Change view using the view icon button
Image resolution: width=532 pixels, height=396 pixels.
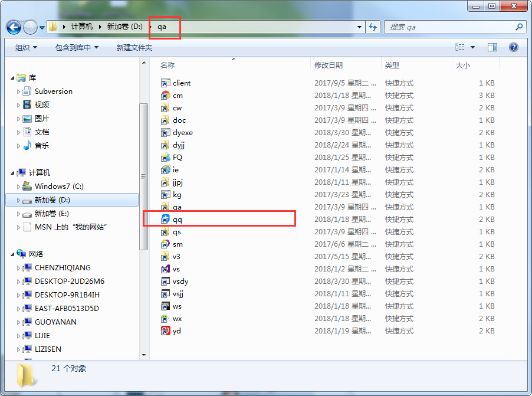(x=460, y=47)
